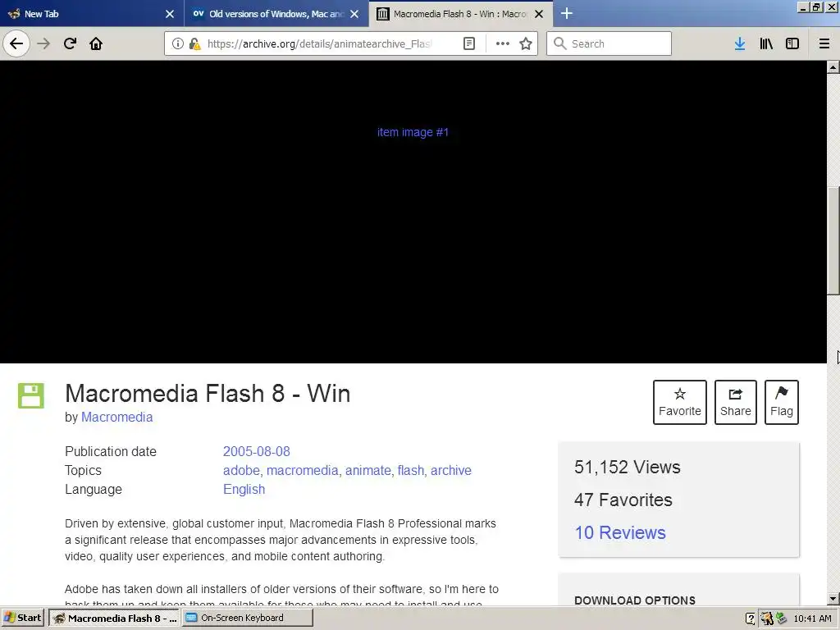
Task: Click the padlock connection security icon
Action: [194, 43]
